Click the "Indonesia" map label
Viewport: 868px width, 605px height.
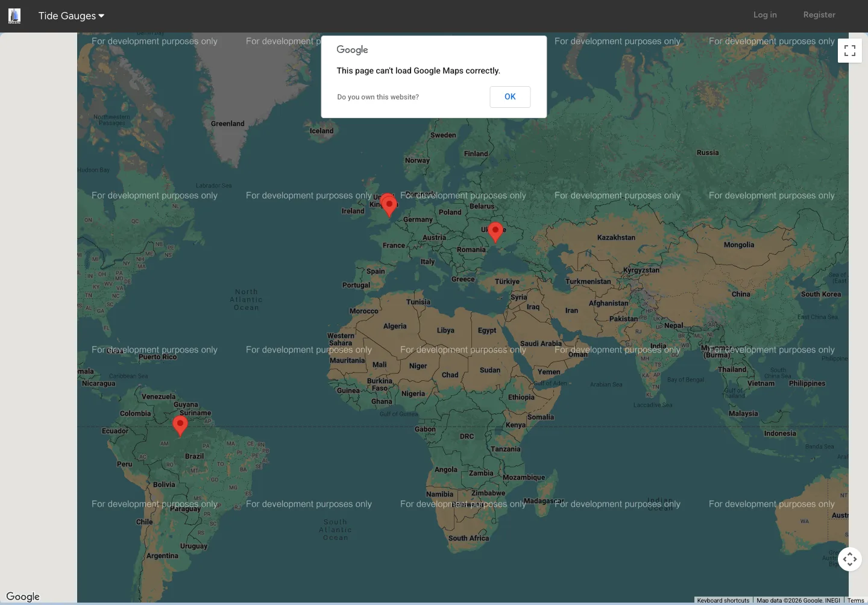pyautogui.click(x=780, y=433)
